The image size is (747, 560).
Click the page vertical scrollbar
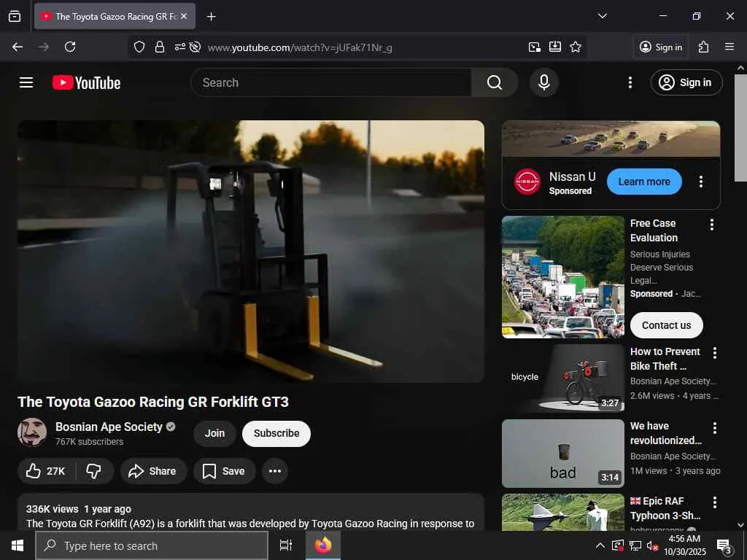point(740,127)
